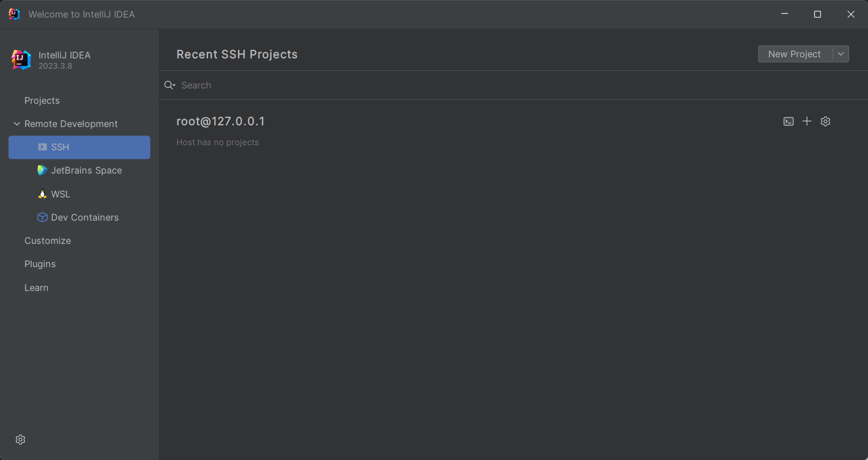The width and height of the screenshot is (868, 460).
Task: Open the Customize section
Action: point(48,240)
